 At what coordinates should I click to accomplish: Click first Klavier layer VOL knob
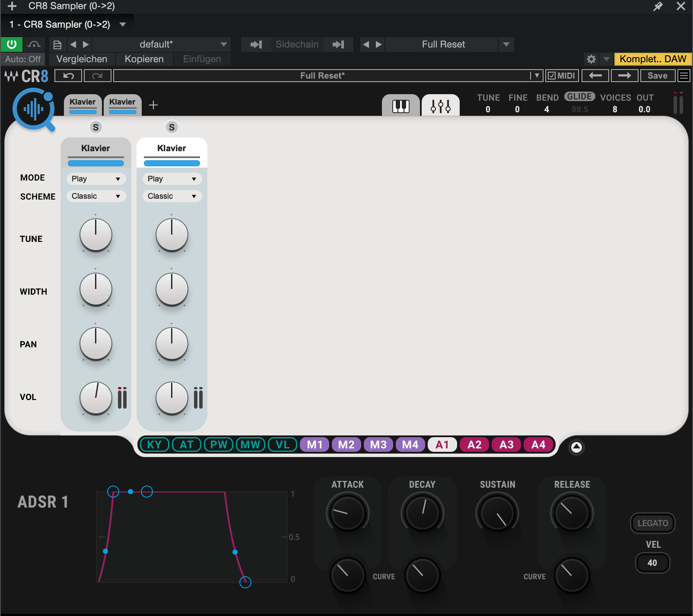pos(96,398)
